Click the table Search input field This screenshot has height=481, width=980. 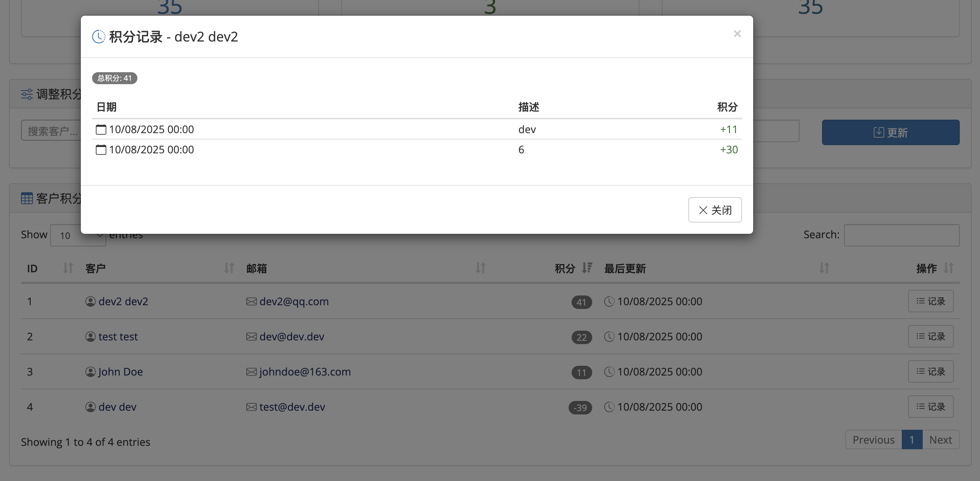(901, 235)
